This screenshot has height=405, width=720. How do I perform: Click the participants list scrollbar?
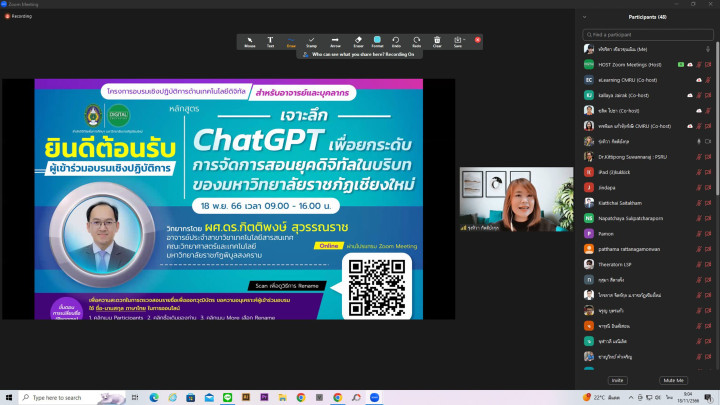[x=717, y=119]
